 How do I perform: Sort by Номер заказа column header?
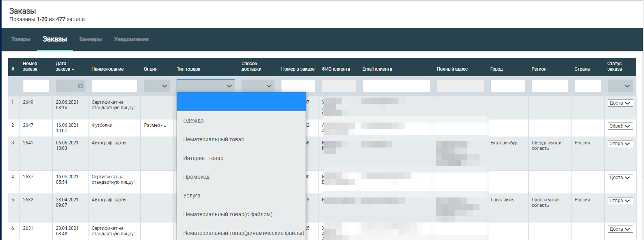coord(30,66)
